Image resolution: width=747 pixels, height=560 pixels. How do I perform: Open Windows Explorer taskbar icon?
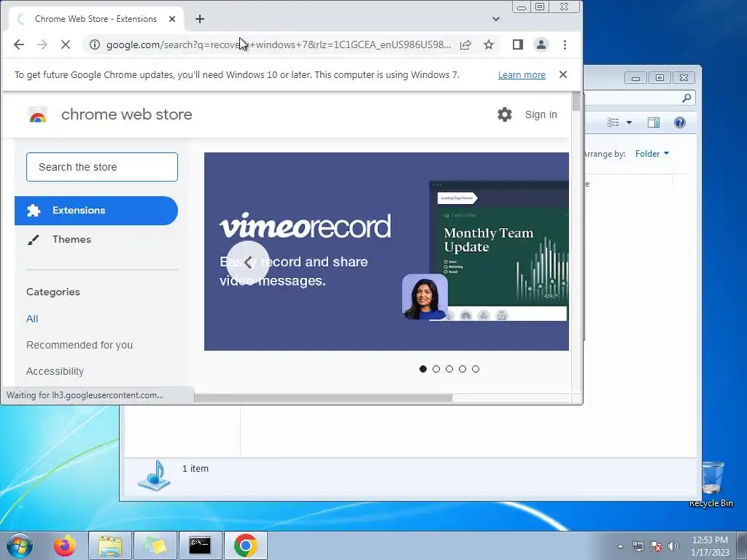110,545
